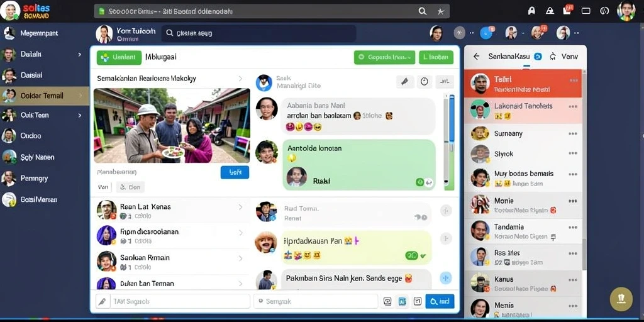Toggle the green check in Rtakl message
644x322 pixels.
pos(419,182)
